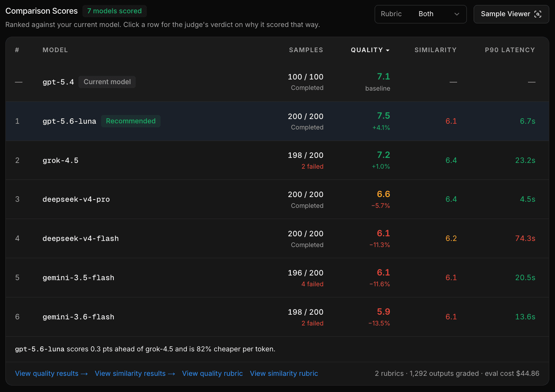
Task: Click the 6.7s latency for gpt-5.6-luna
Action: [528, 121]
